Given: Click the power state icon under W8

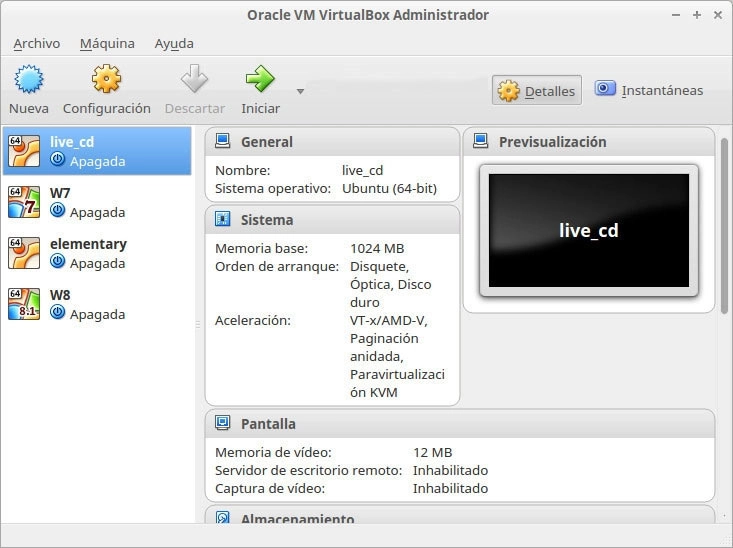Looking at the screenshot, I should [x=57, y=312].
